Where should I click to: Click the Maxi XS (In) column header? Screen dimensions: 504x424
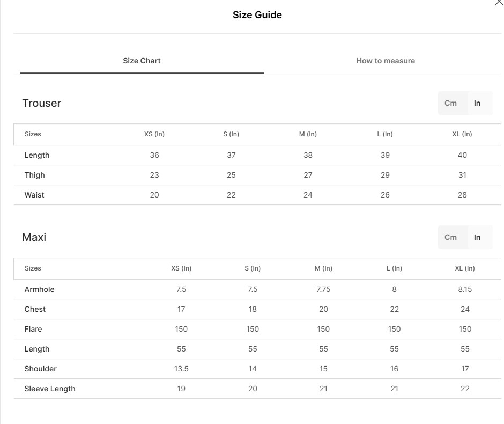[181, 268]
